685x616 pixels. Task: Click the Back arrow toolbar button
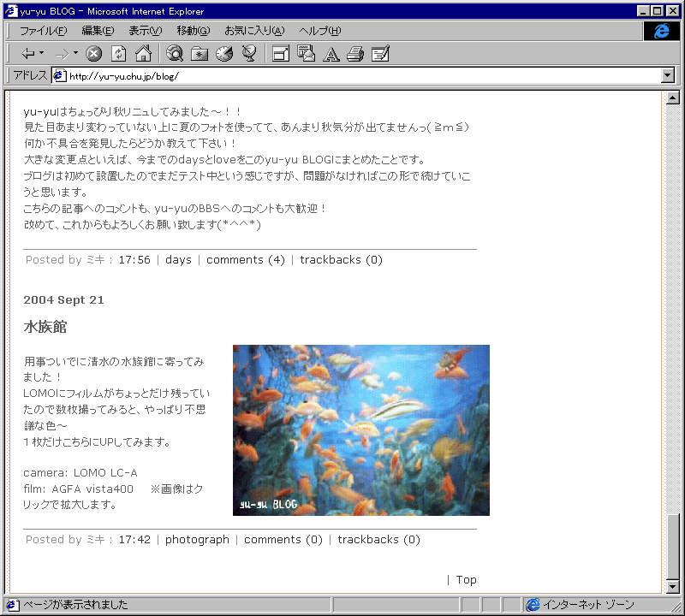28,54
